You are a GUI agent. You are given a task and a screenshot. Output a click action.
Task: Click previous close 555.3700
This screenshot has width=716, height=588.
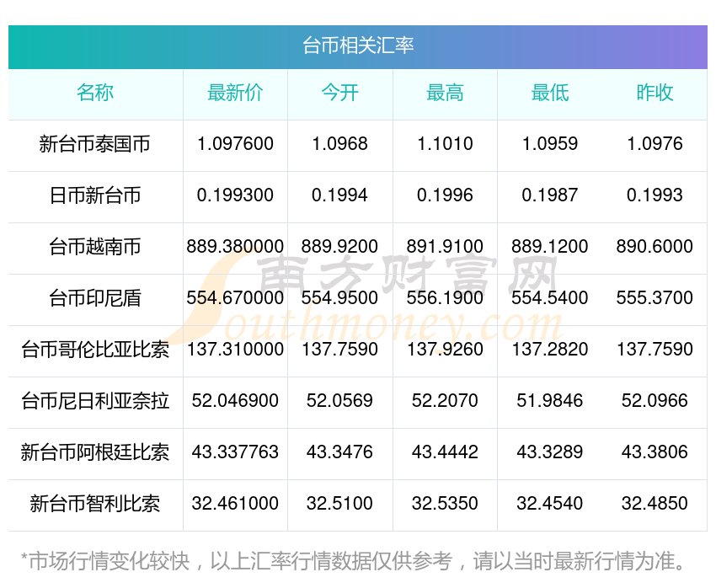(655, 298)
